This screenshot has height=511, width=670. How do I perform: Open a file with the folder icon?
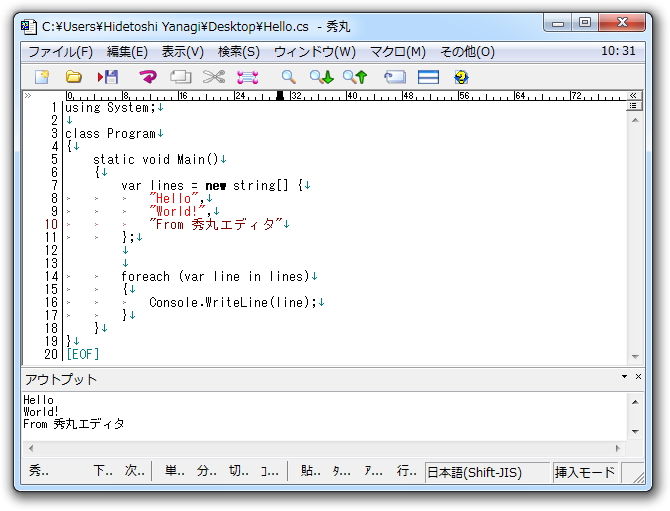73,77
